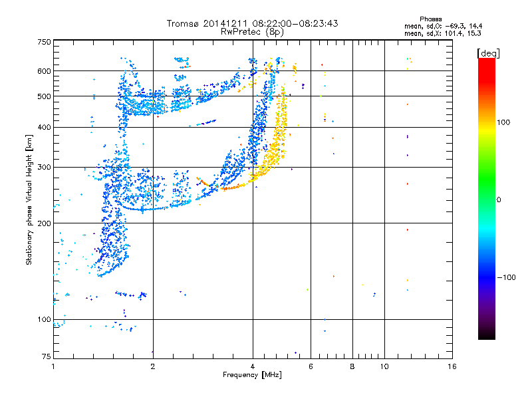Click the "200" height axis label

44,223
